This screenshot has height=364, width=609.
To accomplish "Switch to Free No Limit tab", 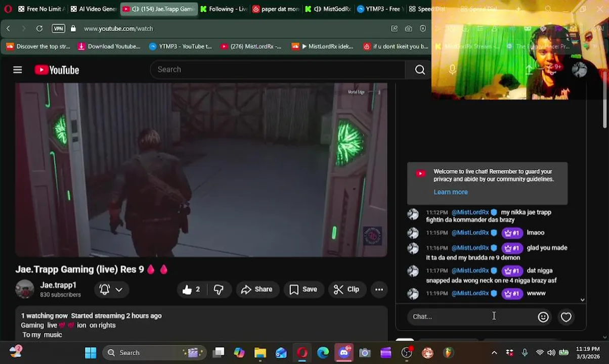I will click(x=41, y=9).
